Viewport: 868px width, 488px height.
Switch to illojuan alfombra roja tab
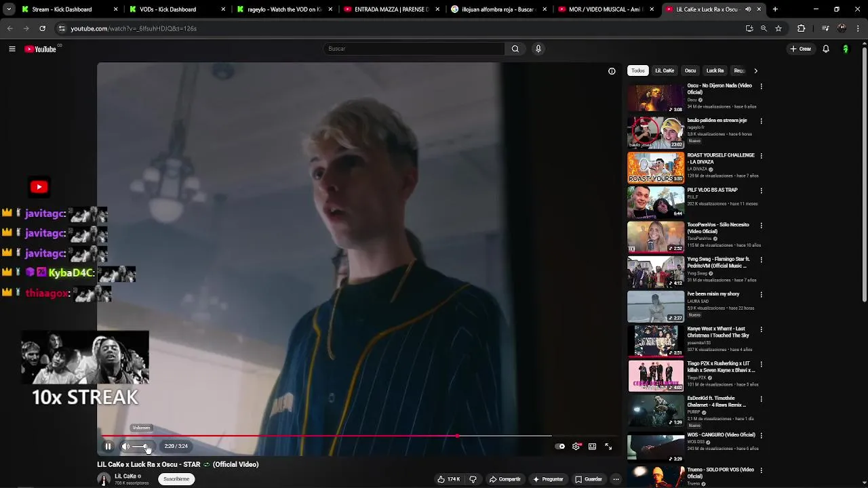(498, 9)
